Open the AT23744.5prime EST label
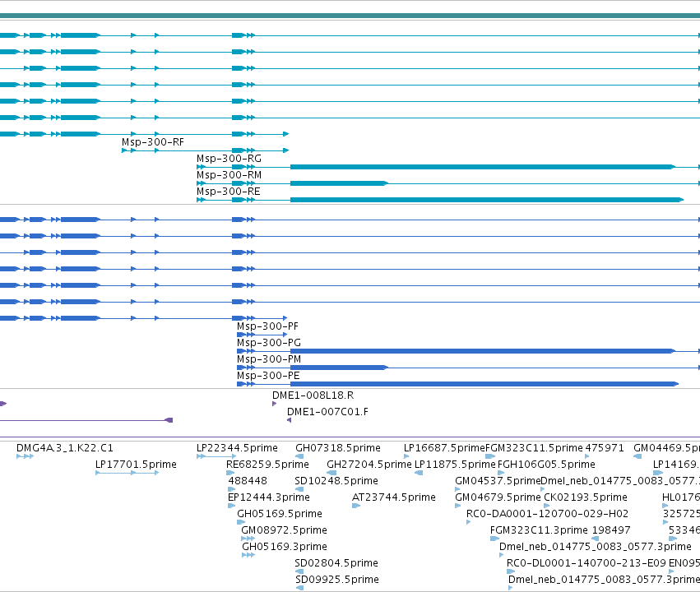The height and width of the screenshot is (592, 700). [394, 497]
